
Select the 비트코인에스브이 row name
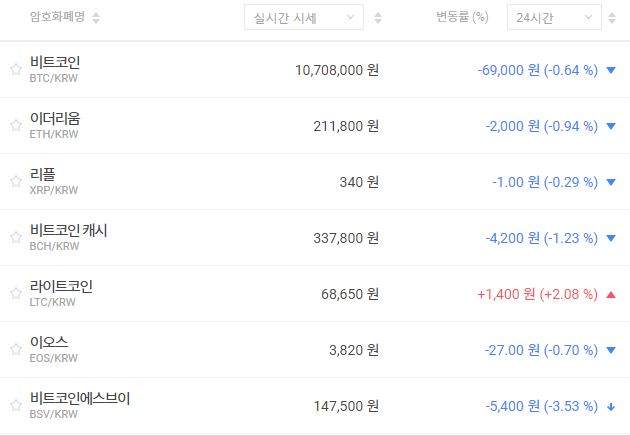pos(80,398)
